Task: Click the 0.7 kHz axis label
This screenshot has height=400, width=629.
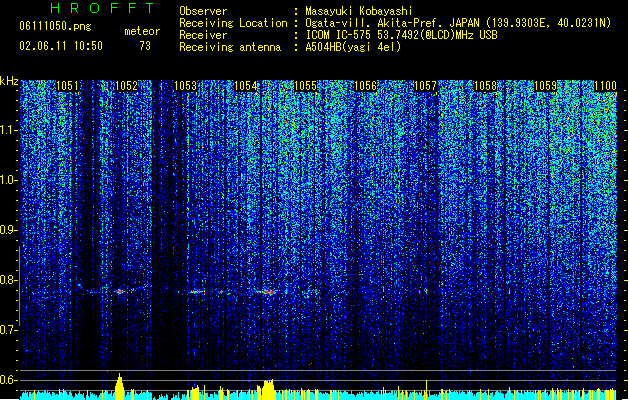Action: coord(8,330)
